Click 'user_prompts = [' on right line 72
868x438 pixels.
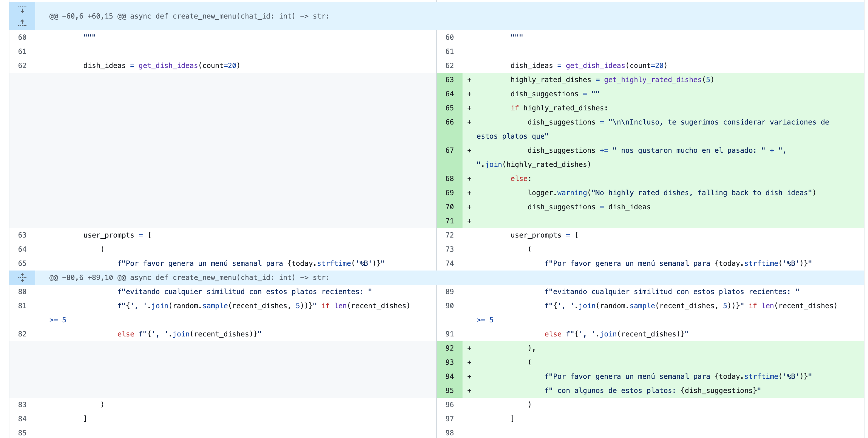(545, 235)
